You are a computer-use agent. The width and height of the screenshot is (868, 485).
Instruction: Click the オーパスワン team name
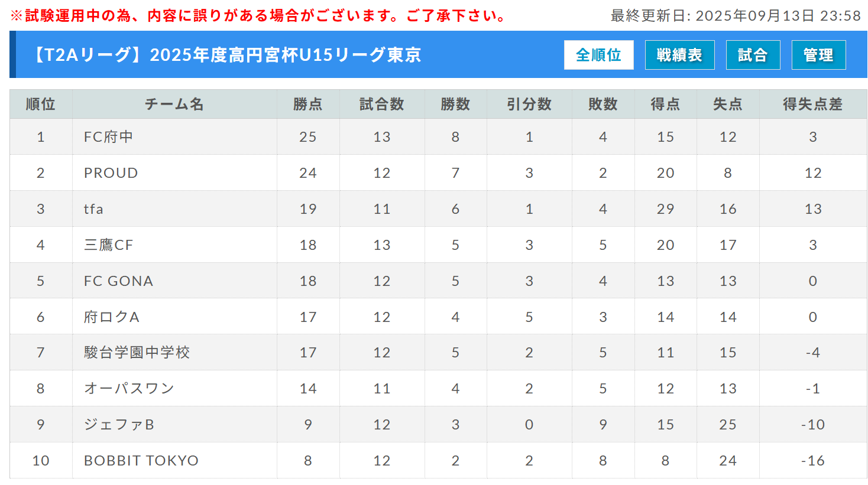129,389
